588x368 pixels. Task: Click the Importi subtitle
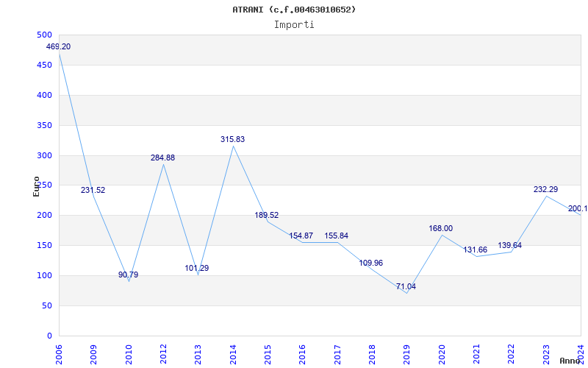point(294,25)
